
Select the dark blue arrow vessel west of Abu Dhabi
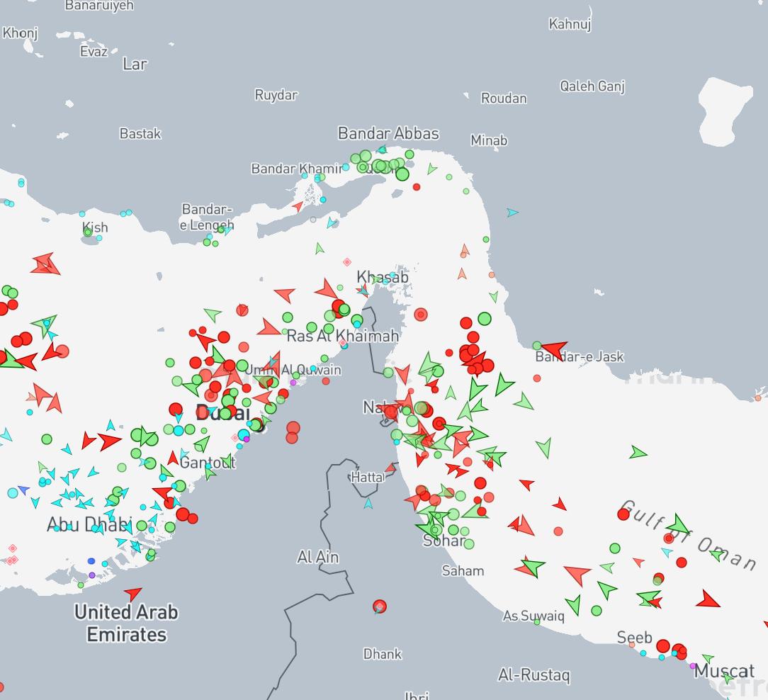(23, 490)
